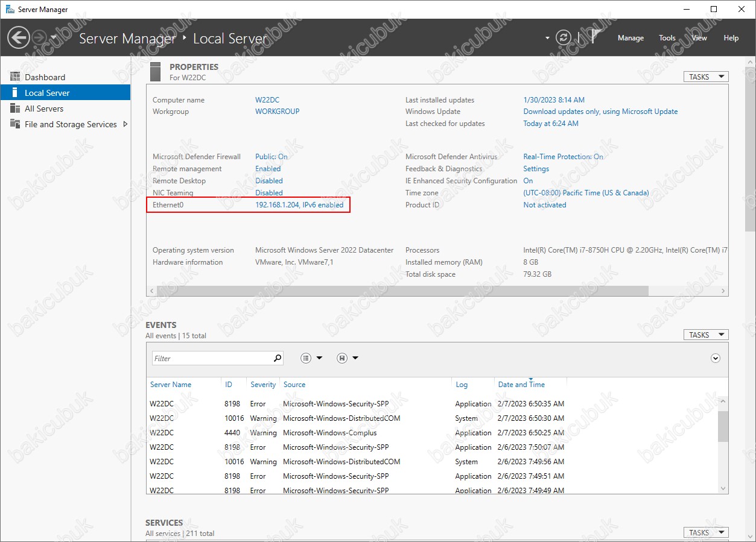This screenshot has height=542, width=756.
Task: Click the 192.168.1.204 Ethernet0 link
Action: [299, 205]
